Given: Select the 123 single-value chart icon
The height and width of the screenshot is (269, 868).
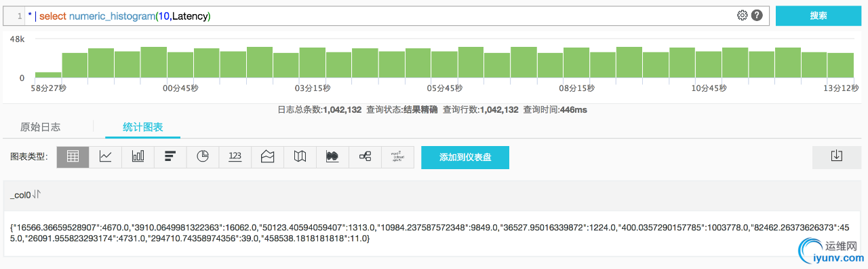Looking at the screenshot, I should click(235, 156).
